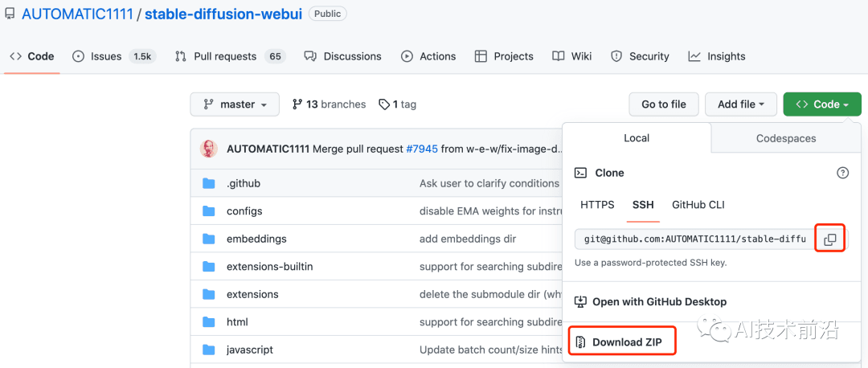Screen dimensions: 868x368
Task: Expand the master branch dropdown
Action: pos(235,104)
